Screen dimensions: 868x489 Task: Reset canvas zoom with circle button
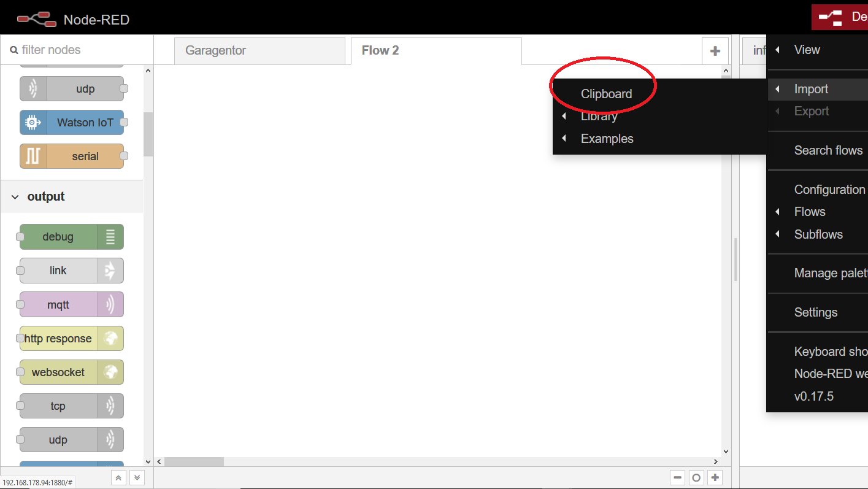[696, 477]
